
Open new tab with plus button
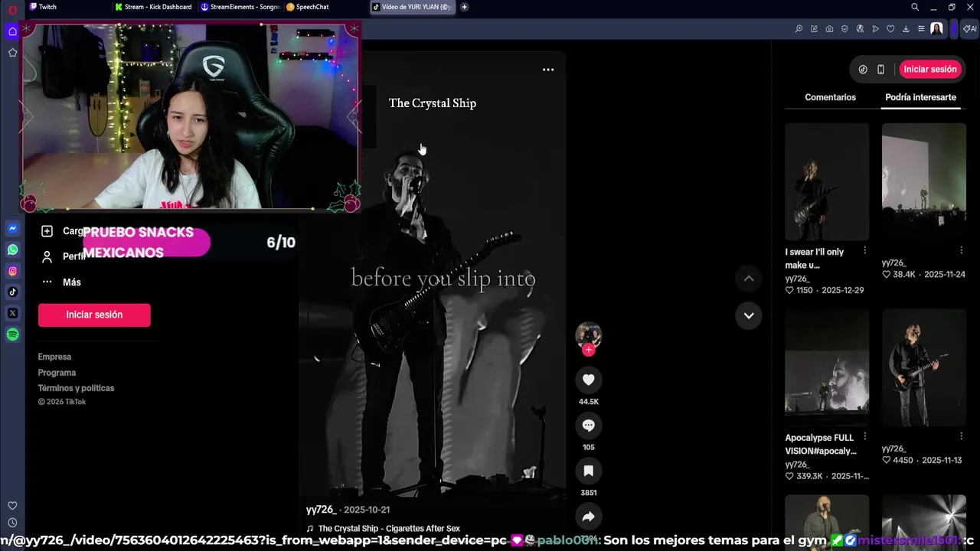click(x=464, y=7)
